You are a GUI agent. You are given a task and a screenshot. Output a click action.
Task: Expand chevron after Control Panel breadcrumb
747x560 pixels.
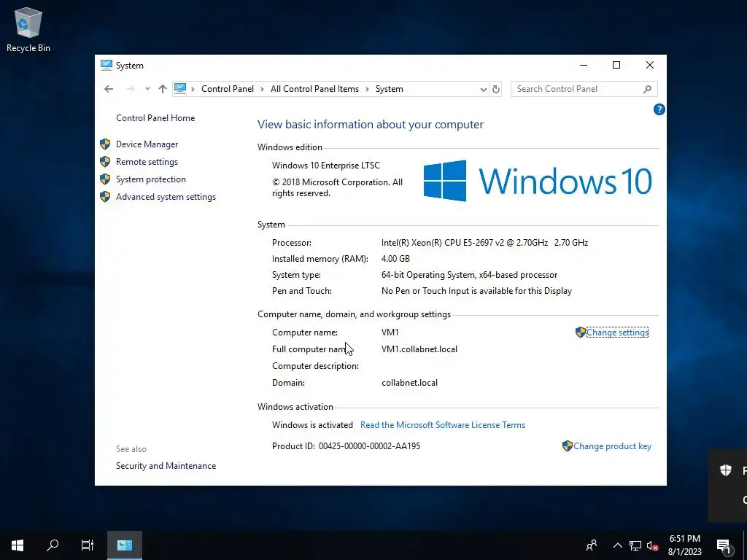coord(262,89)
